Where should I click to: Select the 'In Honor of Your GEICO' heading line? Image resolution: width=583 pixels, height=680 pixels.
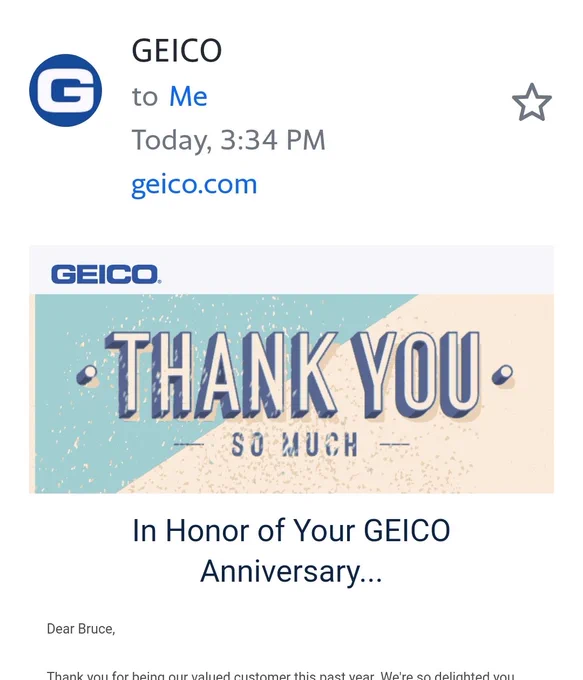[x=291, y=530]
